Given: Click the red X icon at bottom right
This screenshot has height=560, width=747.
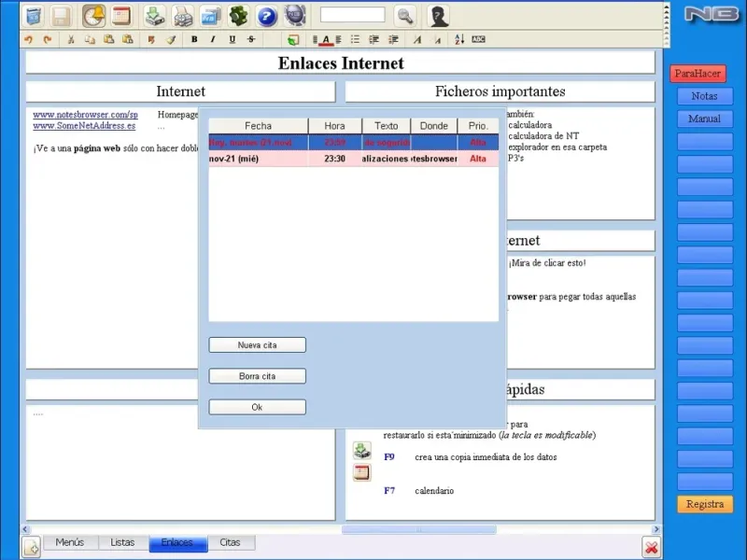Looking at the screenshot, I should click(651, 547).
